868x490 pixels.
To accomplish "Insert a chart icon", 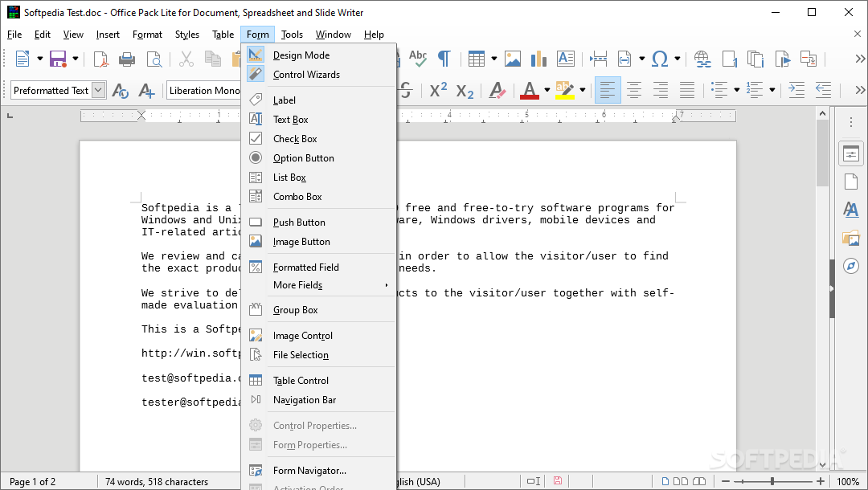I will point(538,59).
